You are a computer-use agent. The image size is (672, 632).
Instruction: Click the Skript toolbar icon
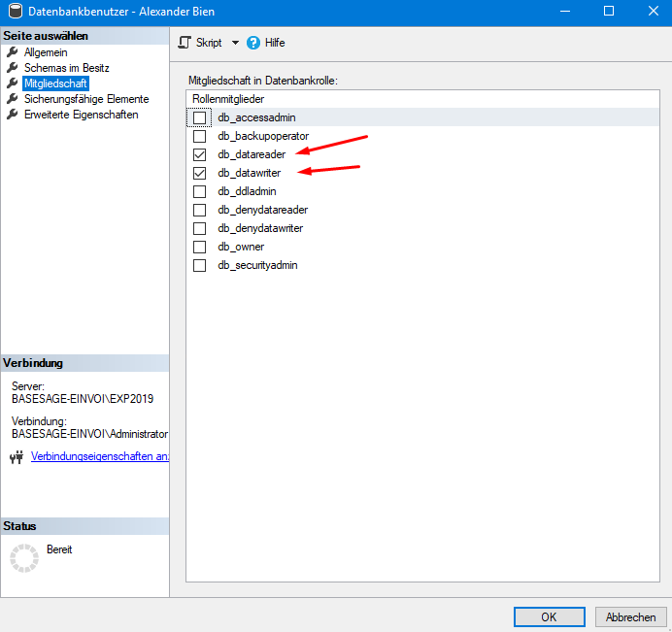coord(185,43)
